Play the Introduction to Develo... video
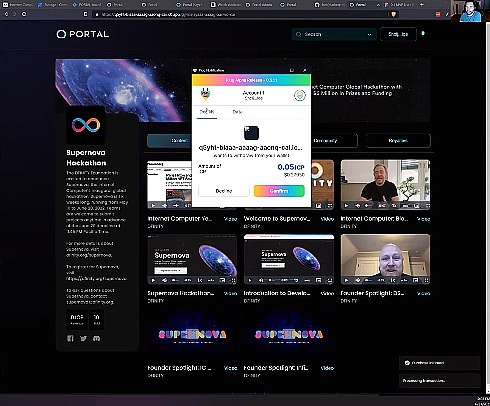 250,280
